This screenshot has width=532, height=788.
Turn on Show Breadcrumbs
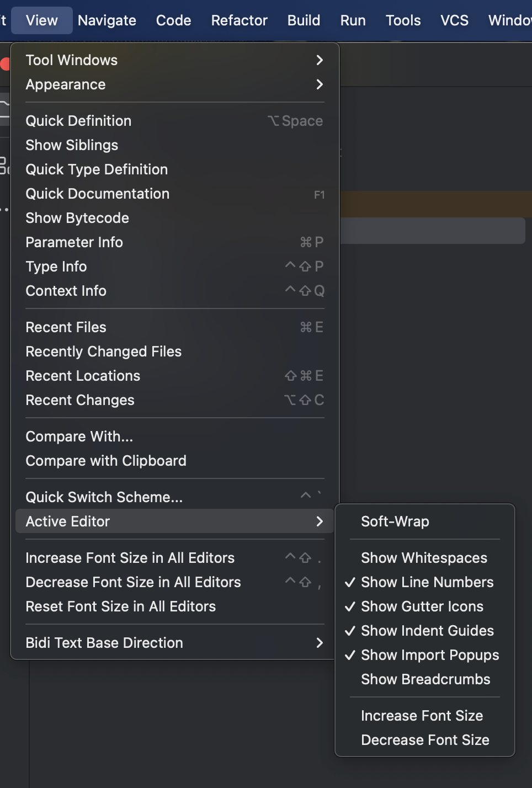(425, 679)
